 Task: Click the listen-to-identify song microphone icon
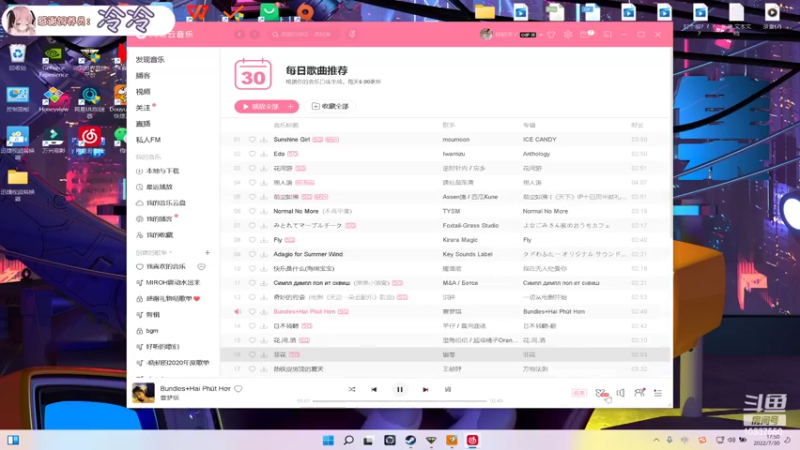[353, 34]
